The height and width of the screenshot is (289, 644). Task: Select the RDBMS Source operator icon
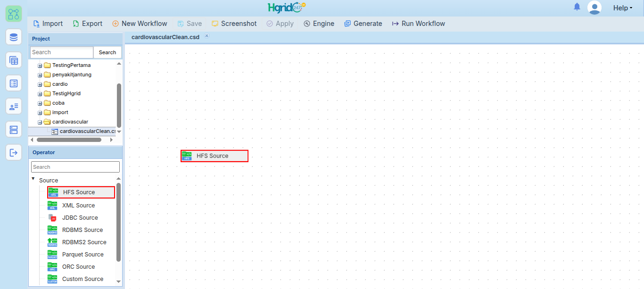point(52,230)
